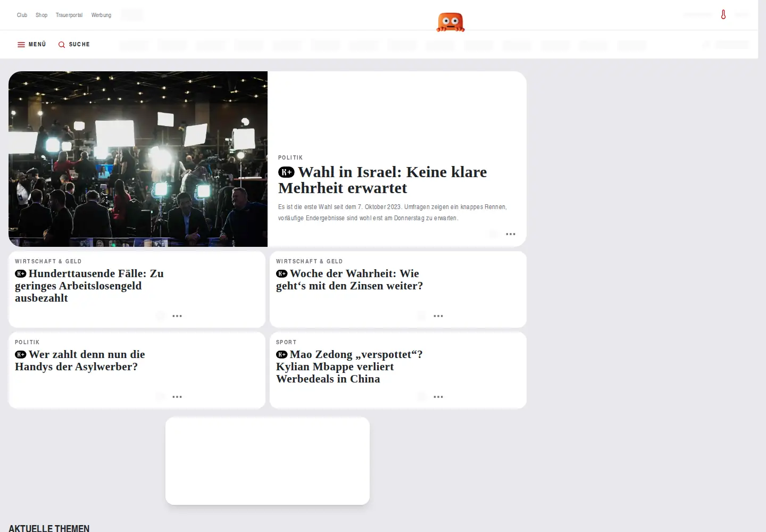Click the orange mascot logo
766x532 pixels.
(x=451, y=22)
